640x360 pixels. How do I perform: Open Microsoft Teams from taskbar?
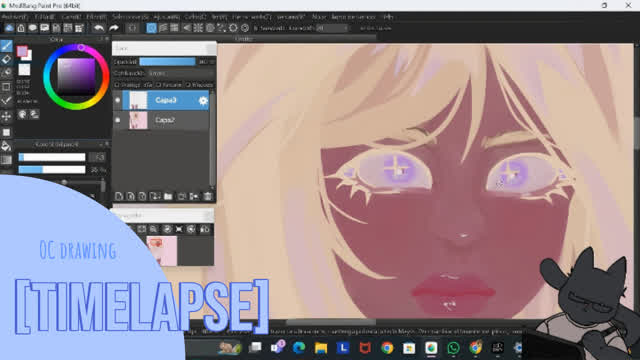click(278, 348)
